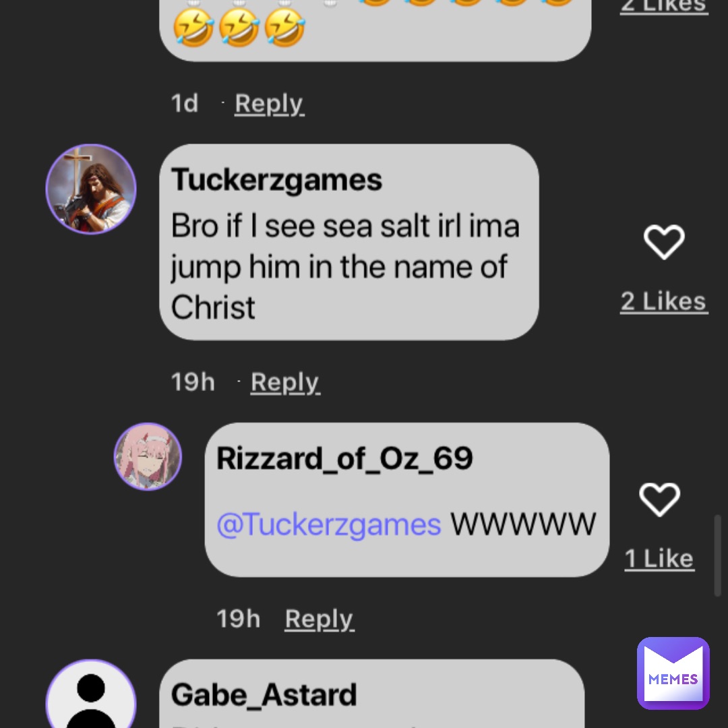
Task: View the 1 Like on Rizzard's reply
Action: click(659, 558)
